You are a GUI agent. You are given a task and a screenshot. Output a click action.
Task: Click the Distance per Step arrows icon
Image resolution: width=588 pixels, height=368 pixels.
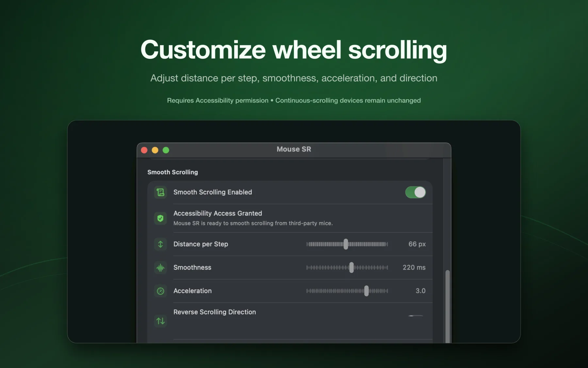point(160,244)
